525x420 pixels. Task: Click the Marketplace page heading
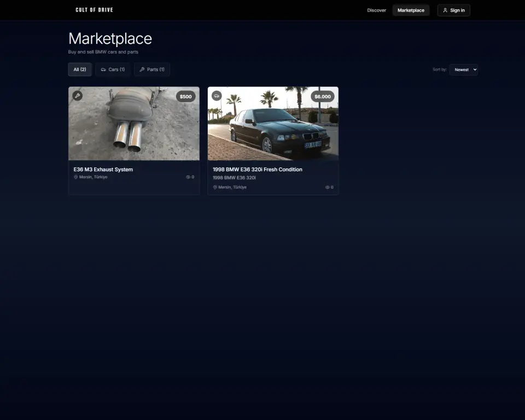[x=110, y=38]
